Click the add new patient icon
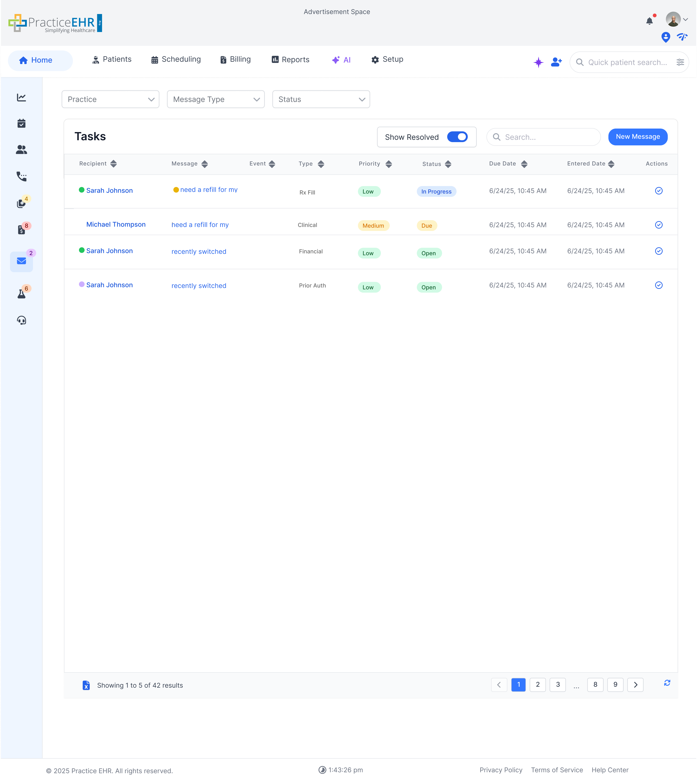The height and width of the screenshot is (783, 700). (556, 62)
